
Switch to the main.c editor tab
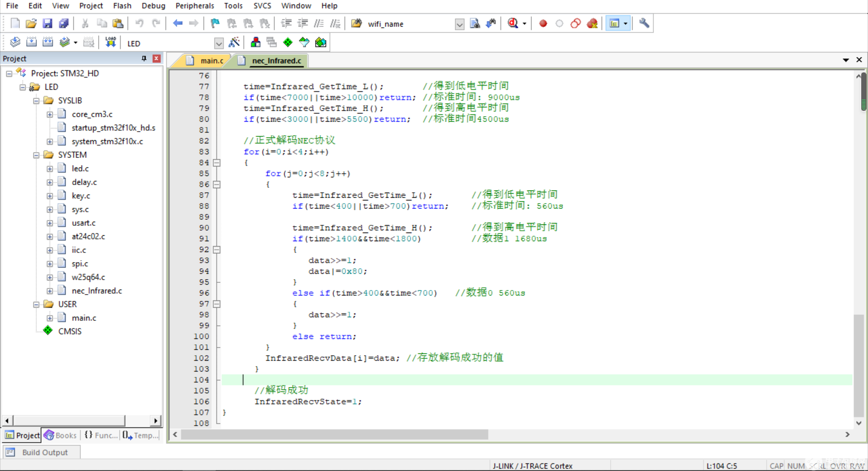pos(212,61)
